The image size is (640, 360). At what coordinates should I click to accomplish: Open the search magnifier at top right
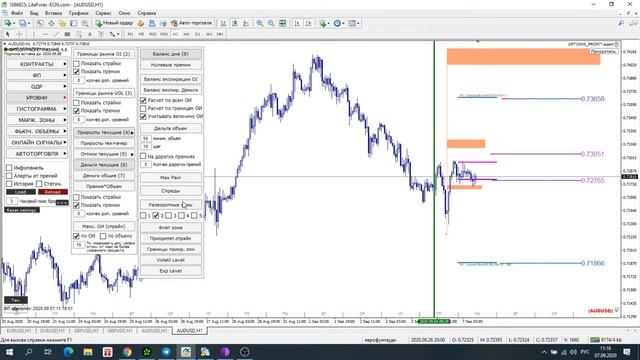[621, 23]
